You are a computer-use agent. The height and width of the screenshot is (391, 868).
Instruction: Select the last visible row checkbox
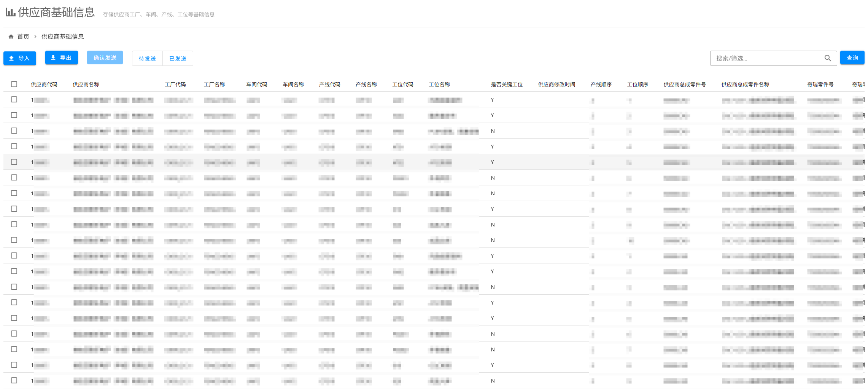pyautogui.click(x=14, y=380)
